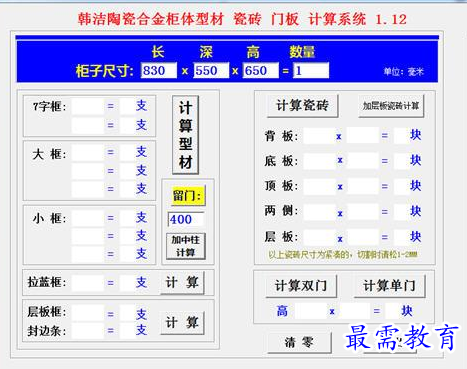
Task: Click the 加层板瓷砖计算 button
Action: coord(391,106)
